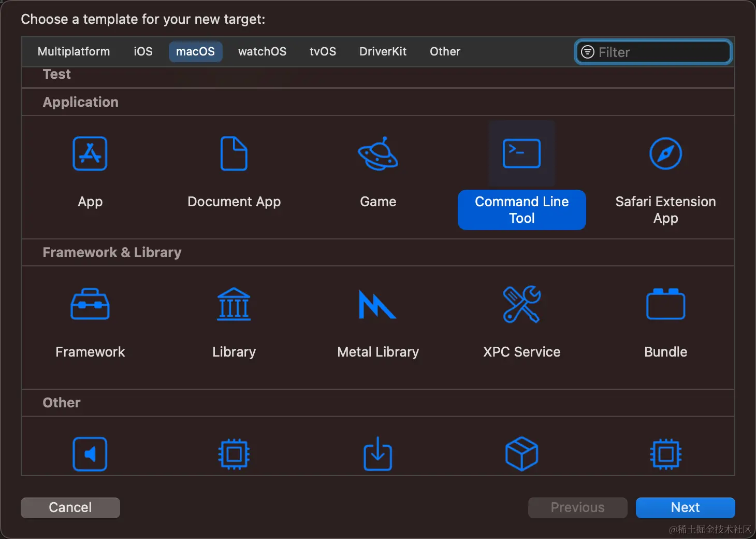
Task: Pick the Bundle template icon
Action: 666,304
